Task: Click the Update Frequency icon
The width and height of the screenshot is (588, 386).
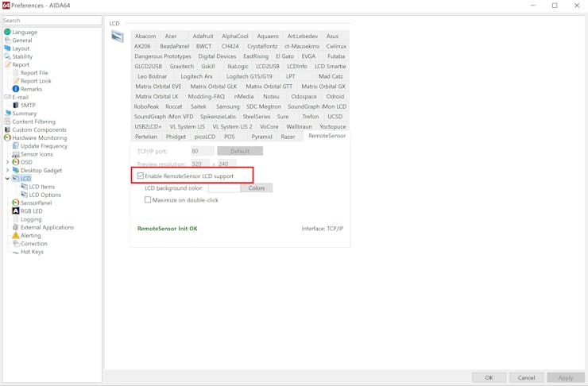Action: (16, 146)
